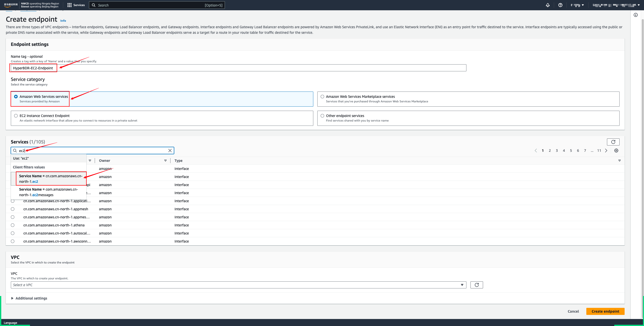Pick cn-north-1.ec2 service name suggestion
The image size is (644, 326).
click(x=51, y=179)
